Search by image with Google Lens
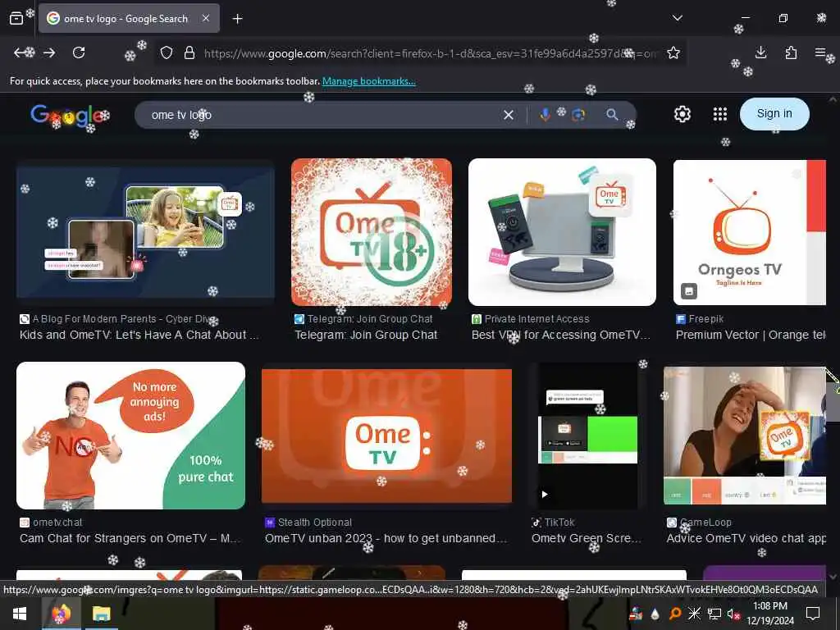This screenshot has height=630, width=840. coord(578,115)
